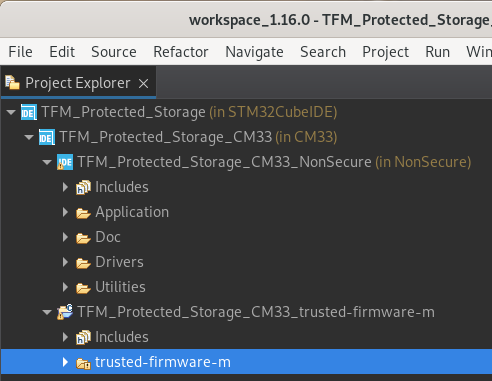Viewport: 492px width, 381px height.
Task: Expand the Doc folder
Action: pos(65,237)
